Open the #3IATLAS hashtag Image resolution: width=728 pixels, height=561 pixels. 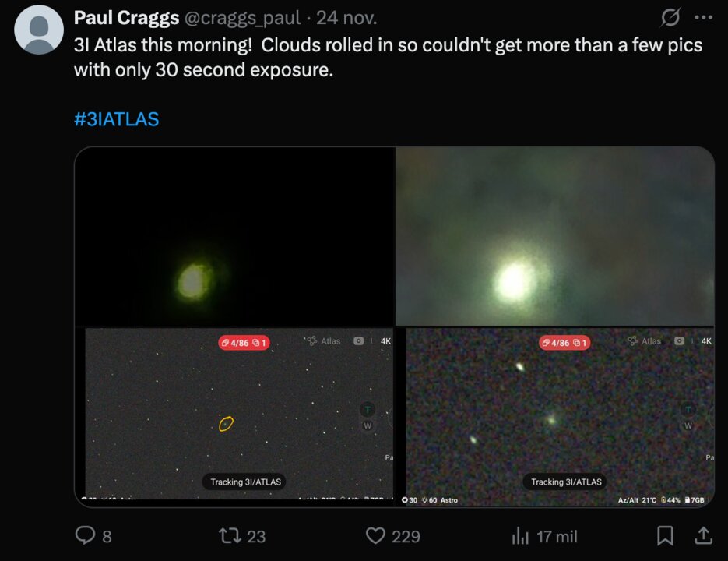click(117, 119)
